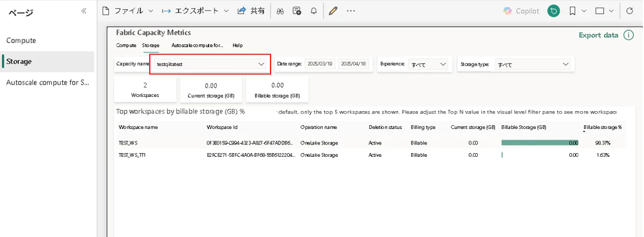Click the Fabric Capacity Metrics title
Viewport: 644px width, 237px height.
point(153,33)
